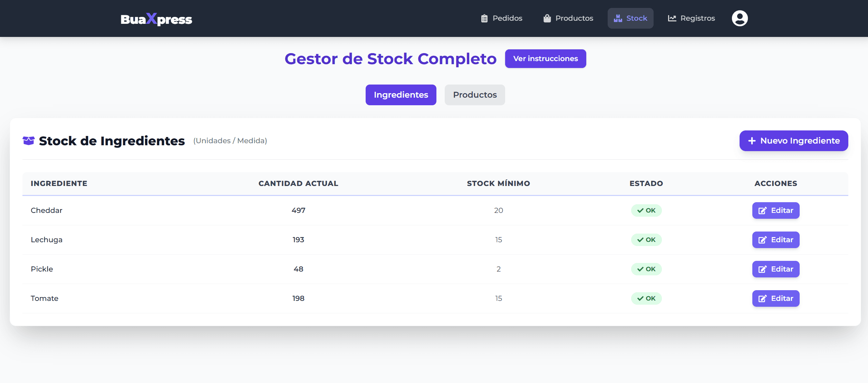Click the OK status badge for Cheddar
The width and height of the screenshot is (868, 383).
(646, 210)
